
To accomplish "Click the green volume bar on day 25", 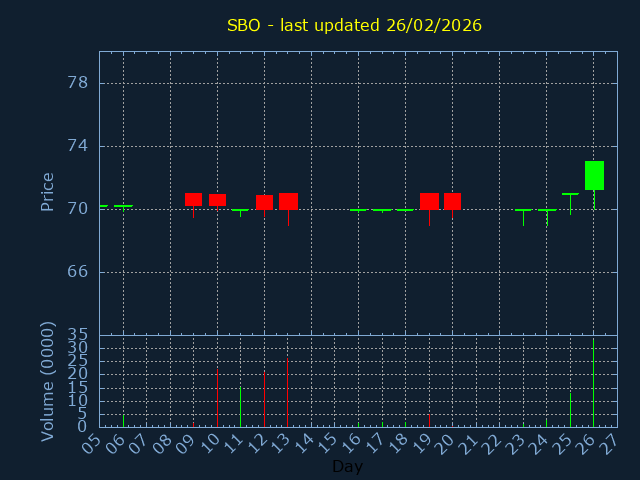I will pyautogui.click(x=570, y=410).
